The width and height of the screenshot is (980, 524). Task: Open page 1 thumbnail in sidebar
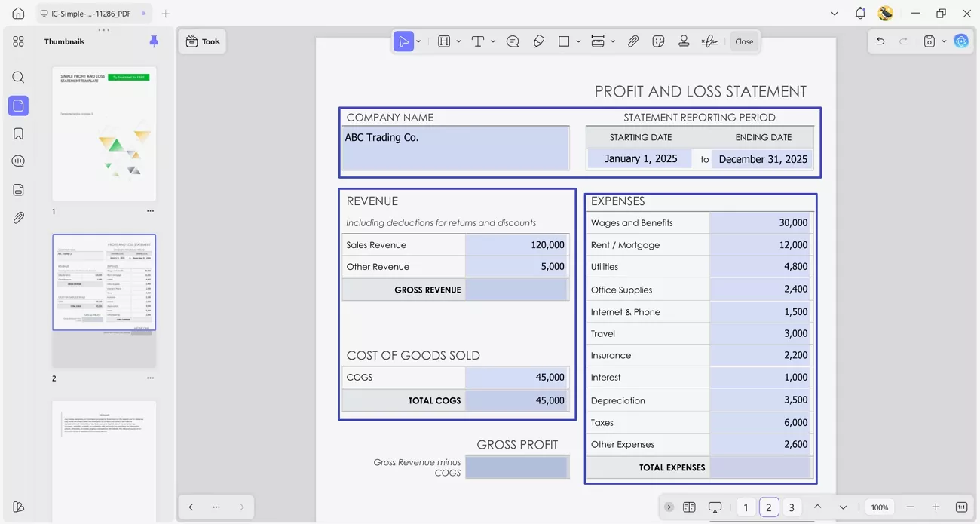click(104, 134)
